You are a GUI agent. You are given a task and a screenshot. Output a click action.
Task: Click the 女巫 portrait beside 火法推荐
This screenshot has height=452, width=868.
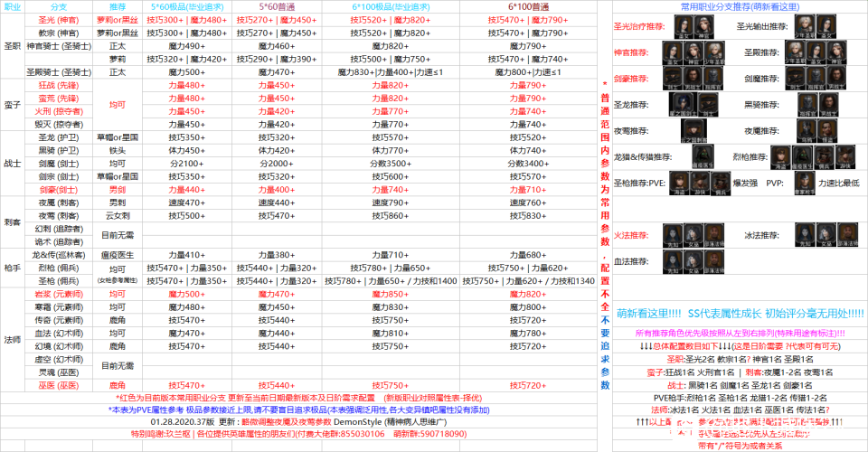click(x=693, y=236)
